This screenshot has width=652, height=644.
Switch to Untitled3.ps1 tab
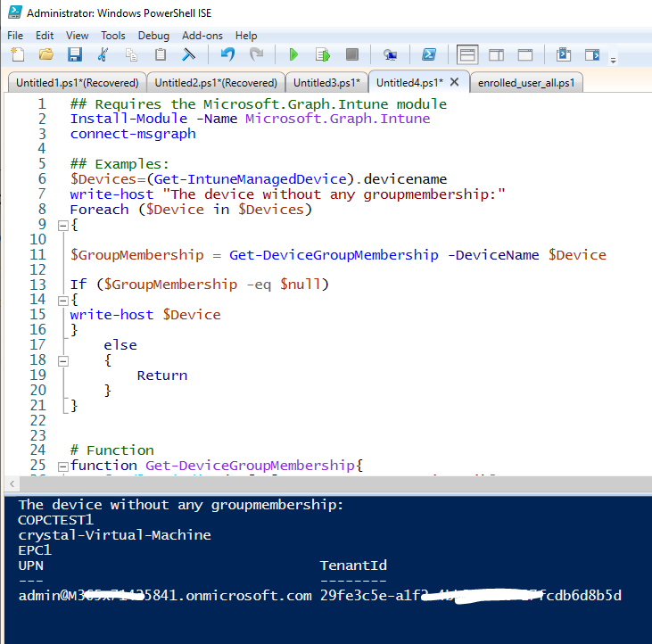click(x=326, y=83)
